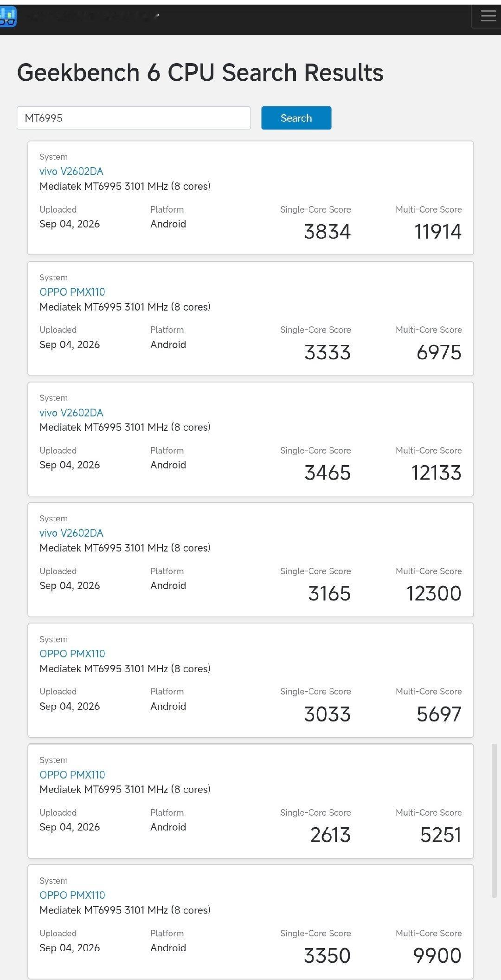Click the multi-core score 11914

[x=438, y=232]
